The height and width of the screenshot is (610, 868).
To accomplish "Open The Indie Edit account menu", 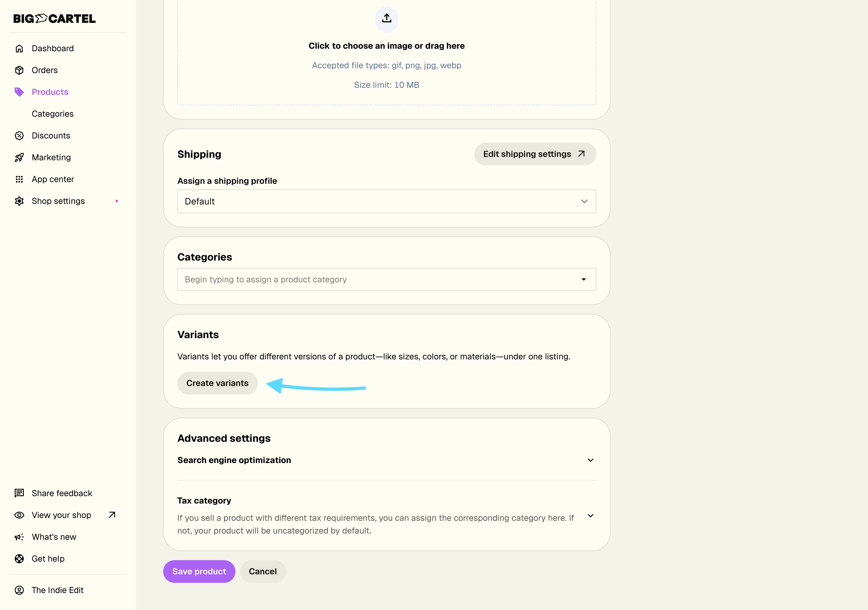I will point(58,590).
